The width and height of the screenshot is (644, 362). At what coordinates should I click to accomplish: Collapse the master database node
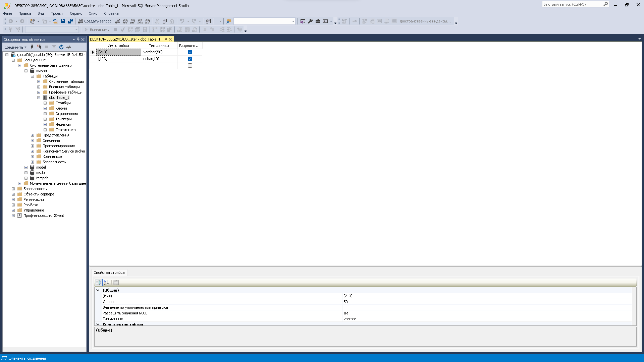(26, 71)
